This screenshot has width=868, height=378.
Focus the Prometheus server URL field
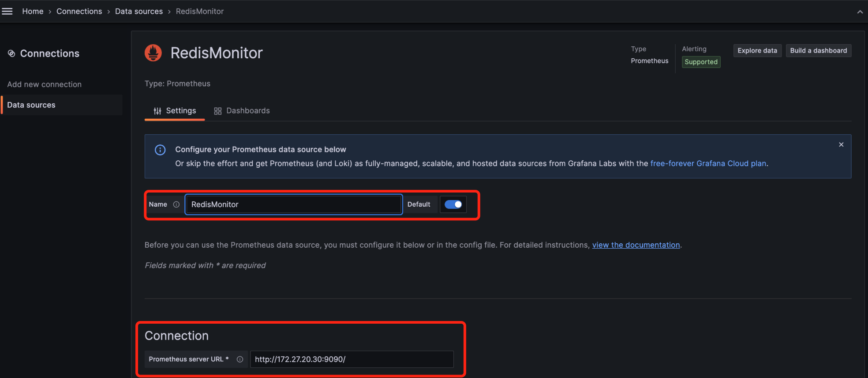click(352, 359)
